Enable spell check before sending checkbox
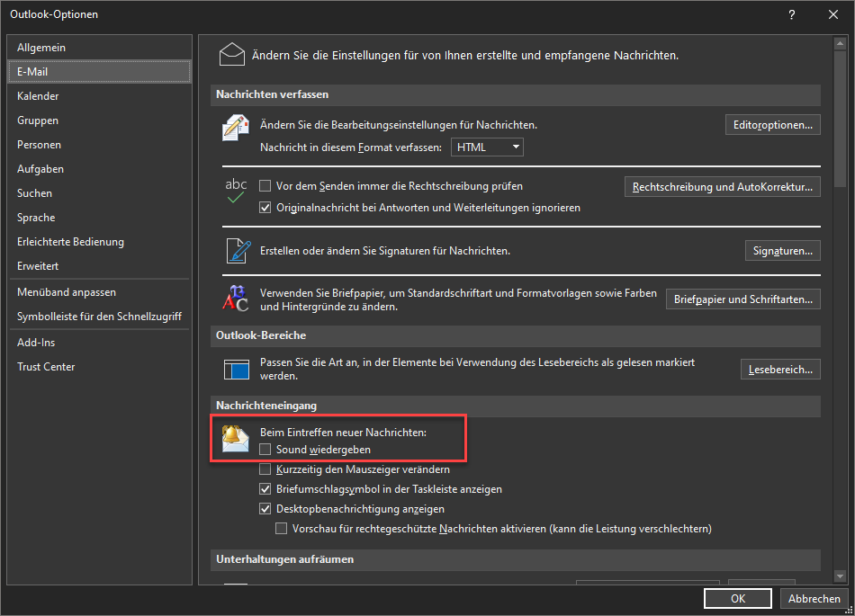 265,186
